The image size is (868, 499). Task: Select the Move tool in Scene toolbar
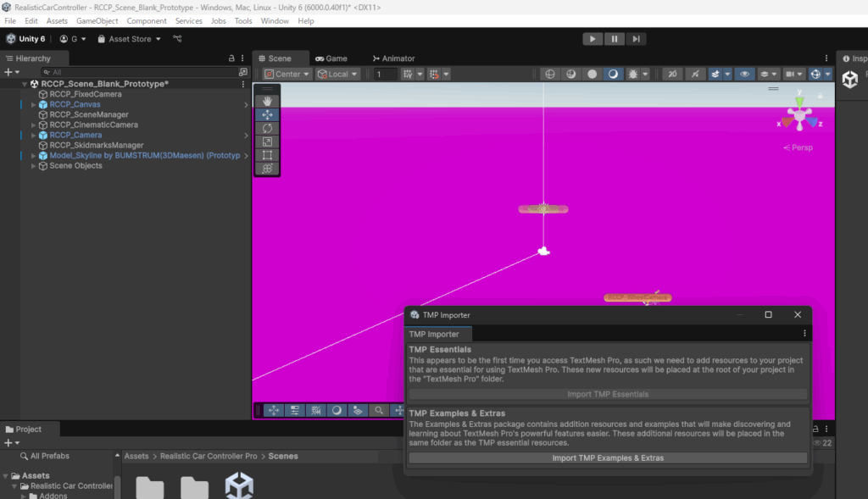coord(267,114)
